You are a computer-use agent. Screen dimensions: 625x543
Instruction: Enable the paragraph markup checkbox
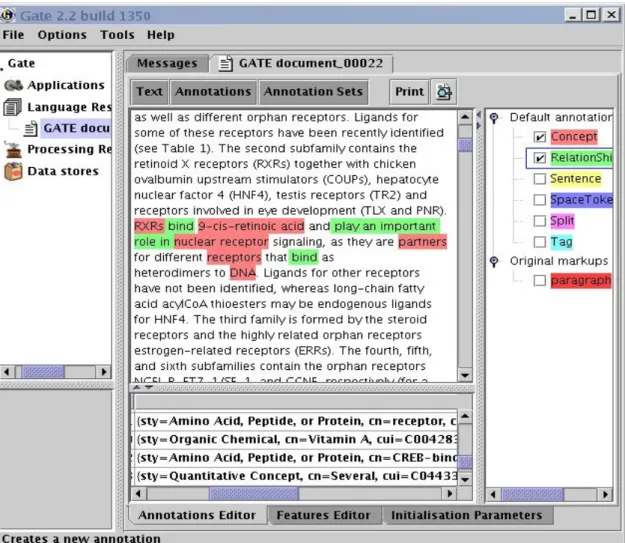click(x=540, y=280)
